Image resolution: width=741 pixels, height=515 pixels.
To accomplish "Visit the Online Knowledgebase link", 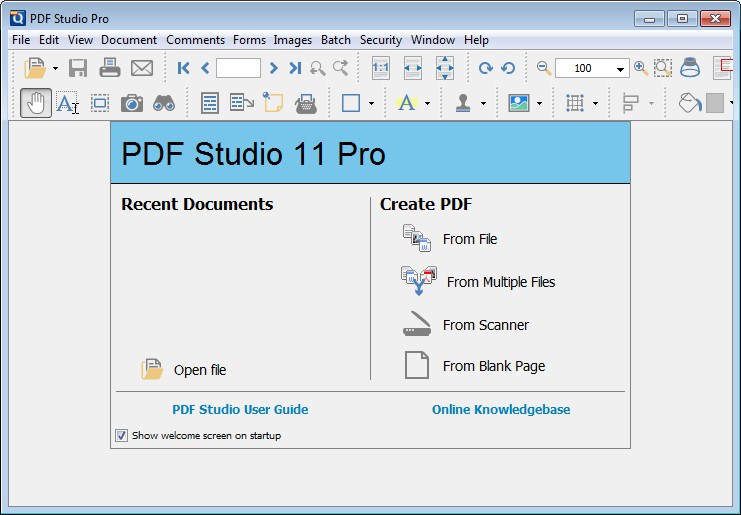I will pyautogui.click(x=501, y=409).
